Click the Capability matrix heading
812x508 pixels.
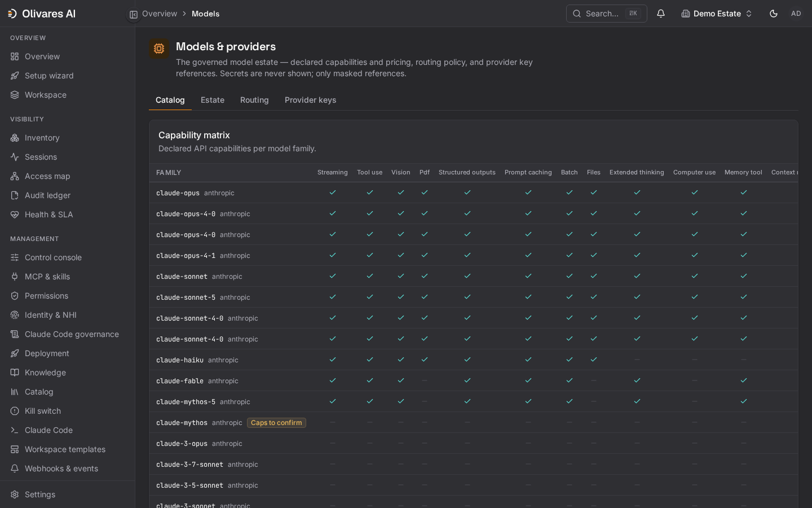click(x=194, y=135)
